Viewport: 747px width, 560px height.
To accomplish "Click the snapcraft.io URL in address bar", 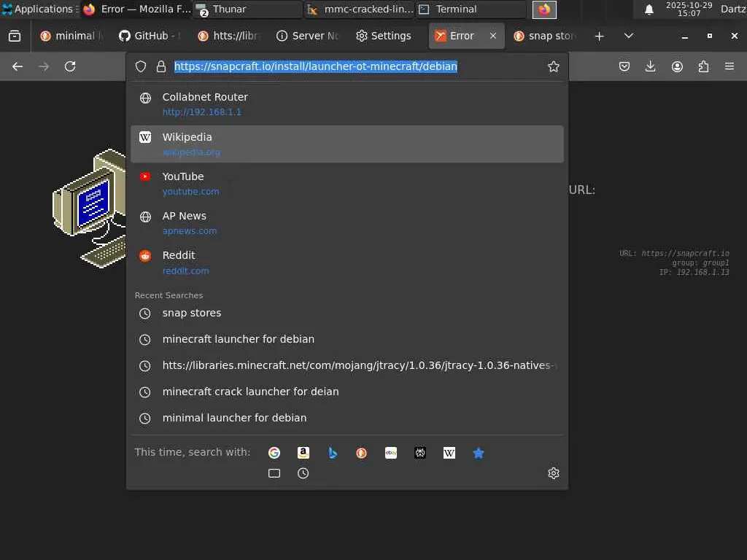I will (315, 66).
